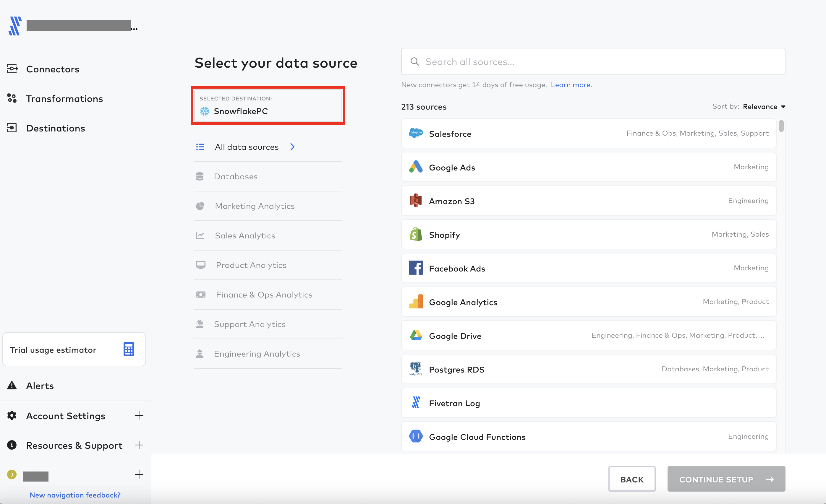
Task: Click the All data sources list icon
Action: [200, 147]
